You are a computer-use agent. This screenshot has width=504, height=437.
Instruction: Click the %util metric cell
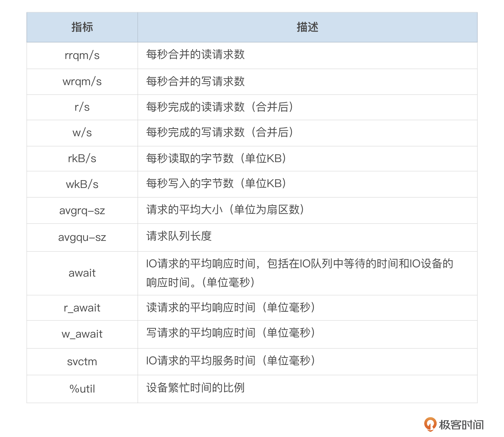[82, 389]
